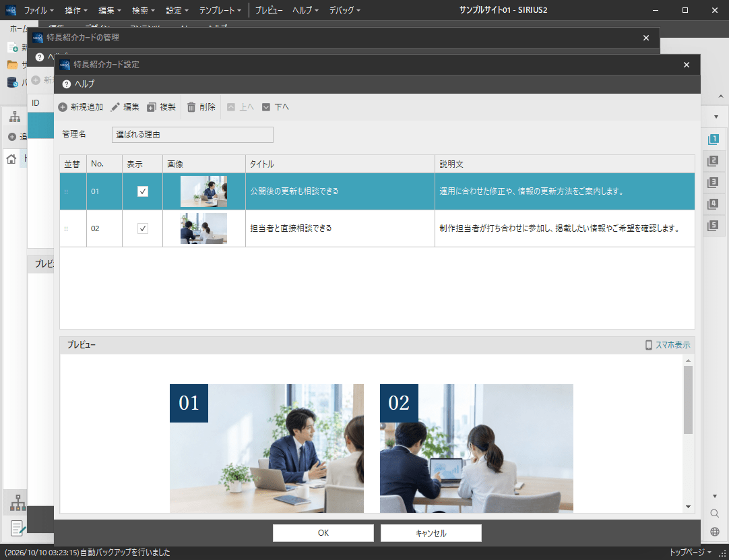Click the 説明文 column header
This screenshot has height=560, width=729.
565,164
